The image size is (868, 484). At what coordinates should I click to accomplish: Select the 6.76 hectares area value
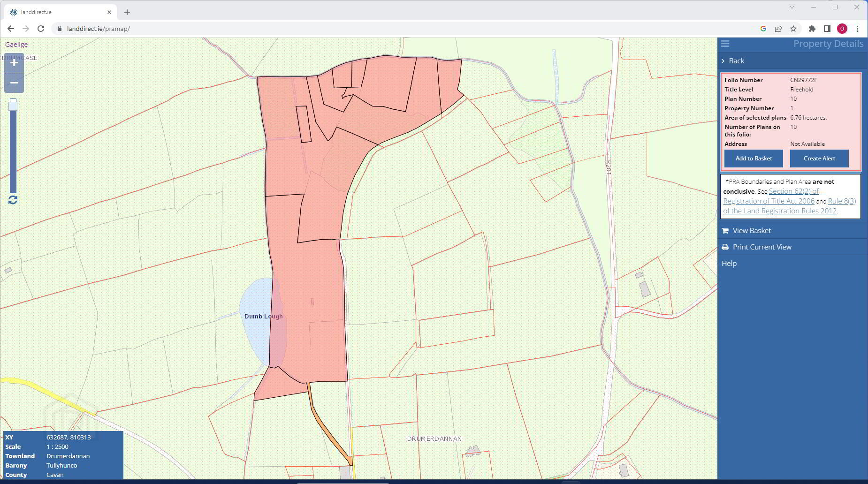point(808,118)
